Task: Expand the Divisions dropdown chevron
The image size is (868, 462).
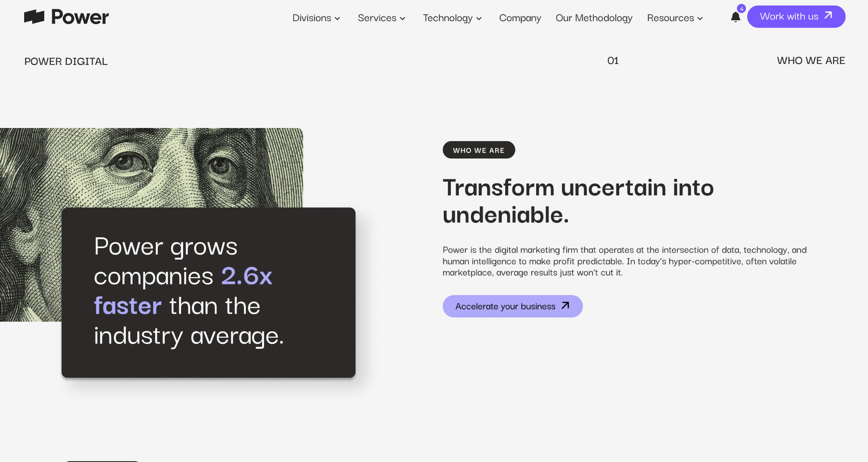Action: click(337, 19)
